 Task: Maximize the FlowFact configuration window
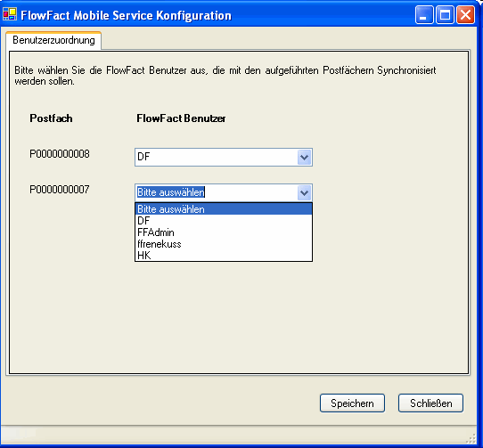click(445, 15)
